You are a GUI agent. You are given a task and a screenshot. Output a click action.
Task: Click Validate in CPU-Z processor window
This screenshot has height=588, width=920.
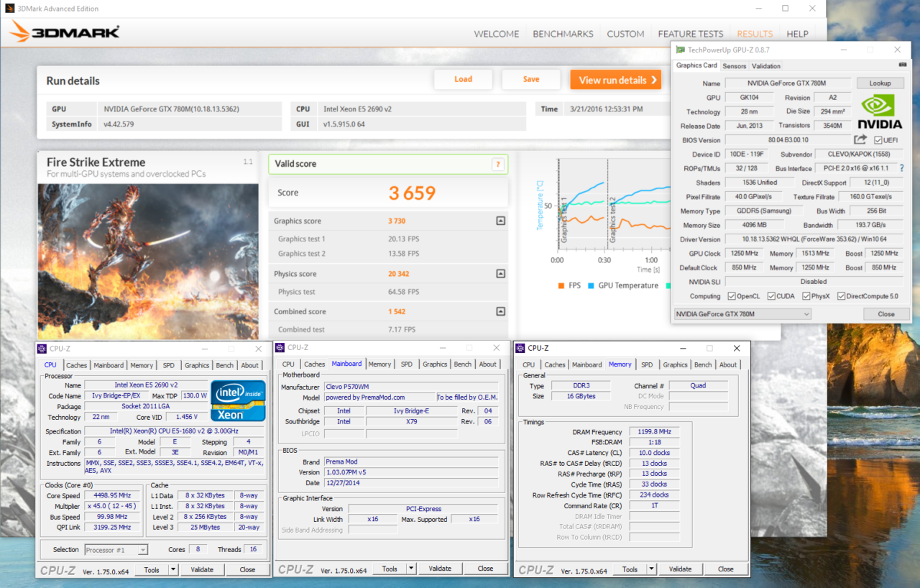[x=202, y=569]
